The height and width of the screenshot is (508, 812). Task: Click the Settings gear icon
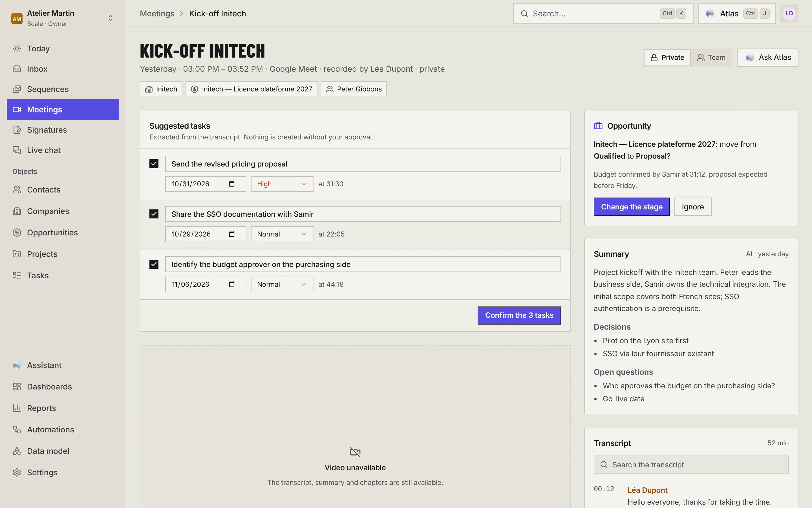tap(17, 472)
